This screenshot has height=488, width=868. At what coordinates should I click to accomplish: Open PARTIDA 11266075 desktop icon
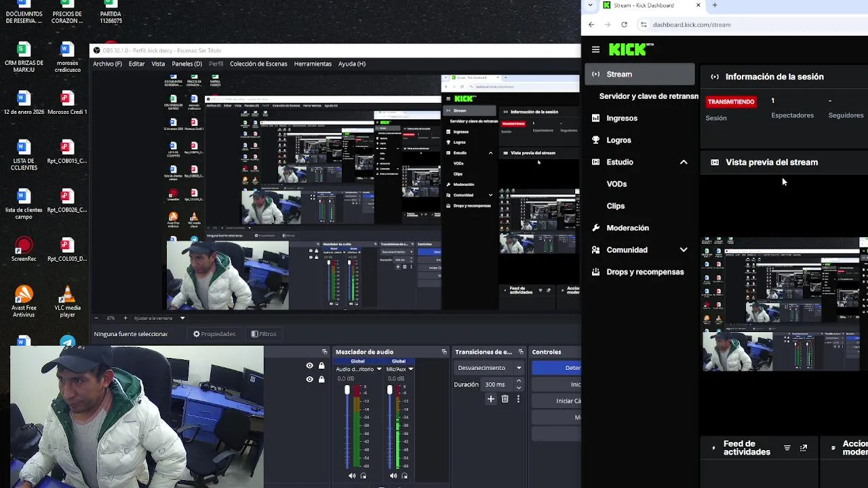coord(111,12)
